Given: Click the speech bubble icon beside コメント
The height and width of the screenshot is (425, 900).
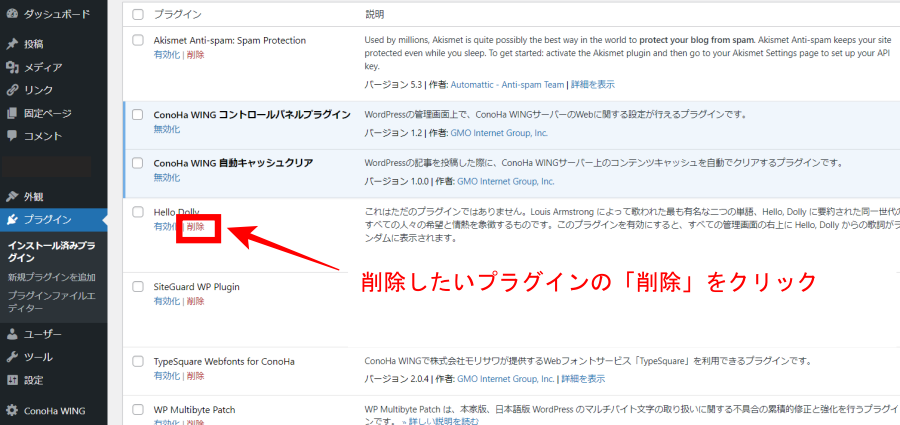Looking at the screenshot, I should (x=12, y=136).
